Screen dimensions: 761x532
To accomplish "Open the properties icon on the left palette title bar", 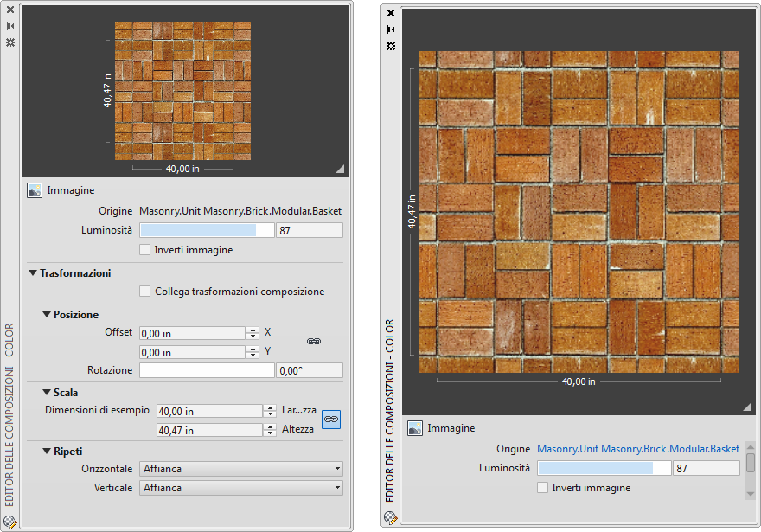I will [10, 42].
